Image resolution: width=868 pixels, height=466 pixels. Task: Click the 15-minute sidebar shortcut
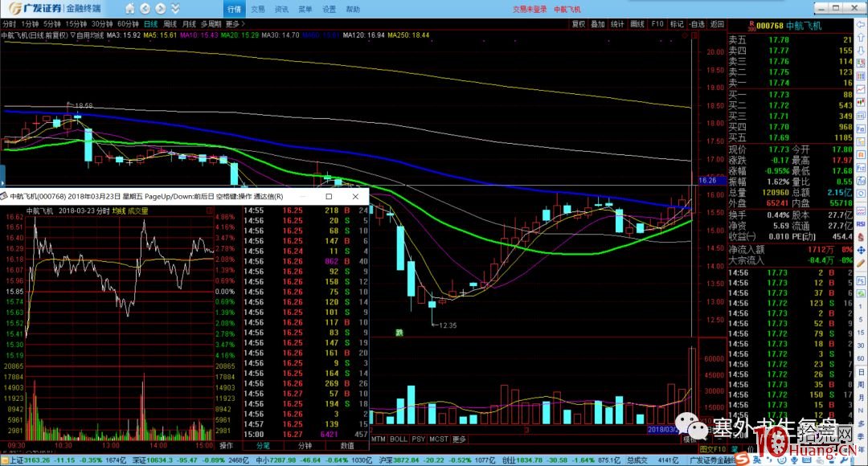(x=861, y=332)
